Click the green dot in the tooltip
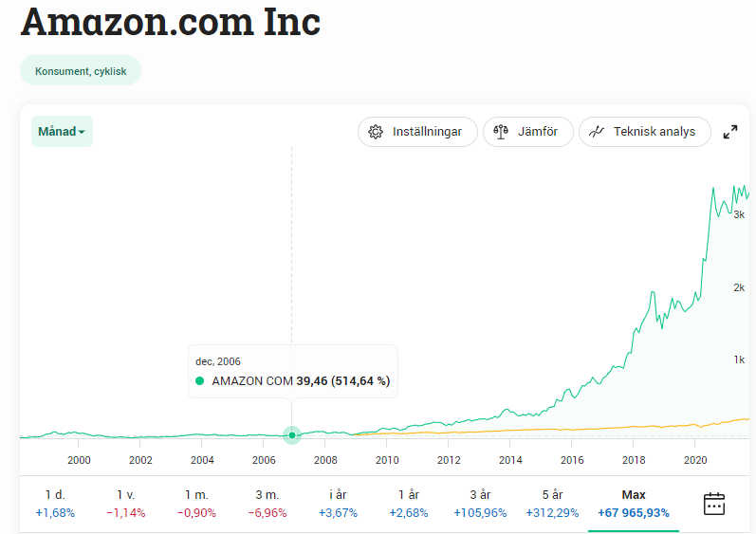Viewport: 756px width, 534px height. click(200, 381)
